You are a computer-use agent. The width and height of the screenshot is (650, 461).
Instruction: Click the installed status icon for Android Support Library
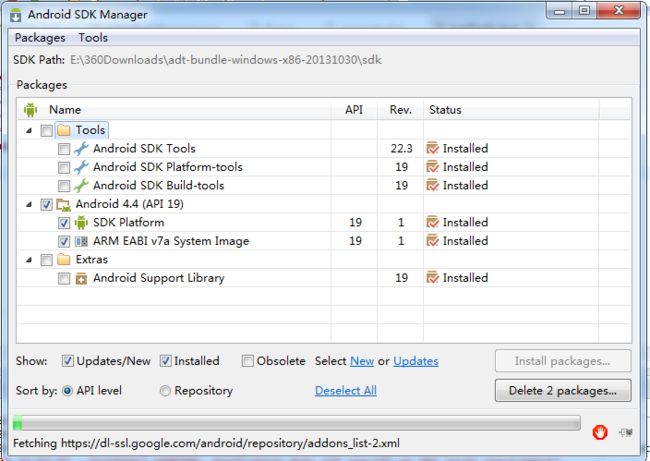pos(432,278)
